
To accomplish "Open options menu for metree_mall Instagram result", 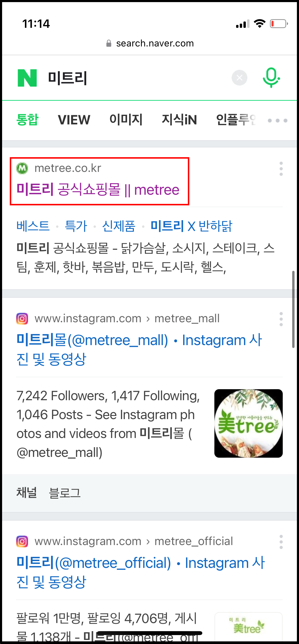I will point(281,319).
